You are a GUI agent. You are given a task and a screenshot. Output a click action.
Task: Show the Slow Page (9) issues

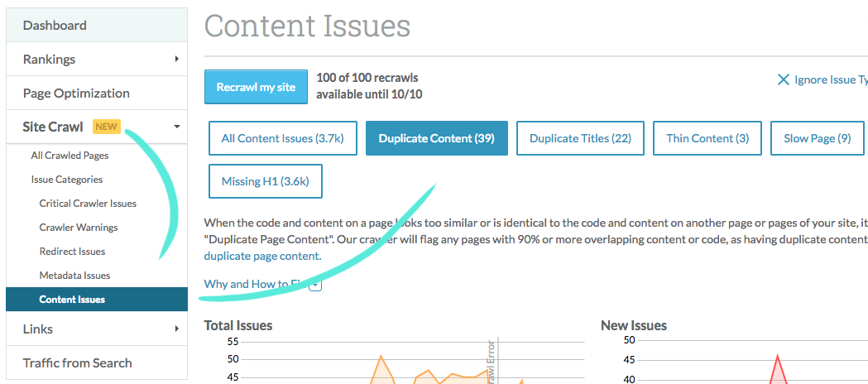coord(817,138)
